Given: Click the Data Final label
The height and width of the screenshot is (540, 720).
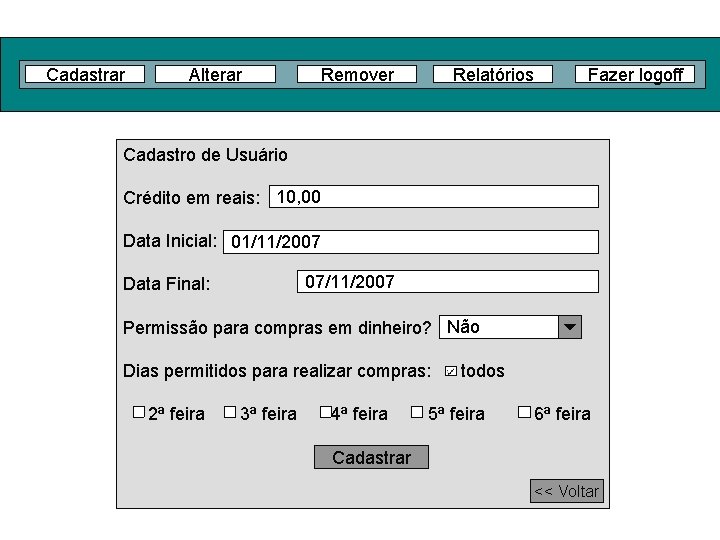Looking at the screenshot, I should coord(167,284).
